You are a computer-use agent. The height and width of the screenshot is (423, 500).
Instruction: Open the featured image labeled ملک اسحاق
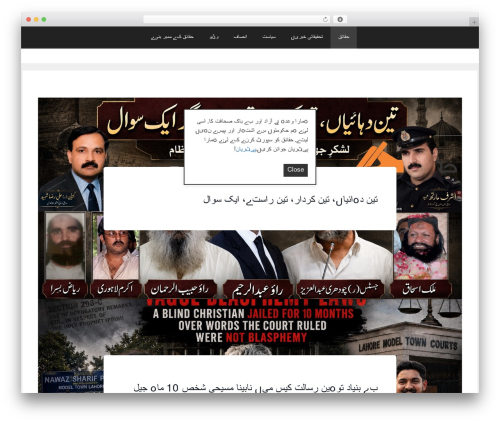(421, 255)
